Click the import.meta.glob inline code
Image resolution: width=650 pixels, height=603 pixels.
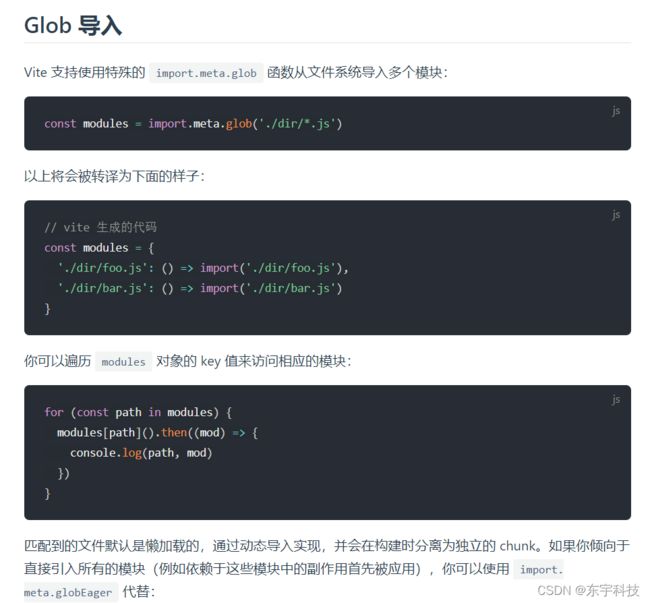[x=206, y=73]
